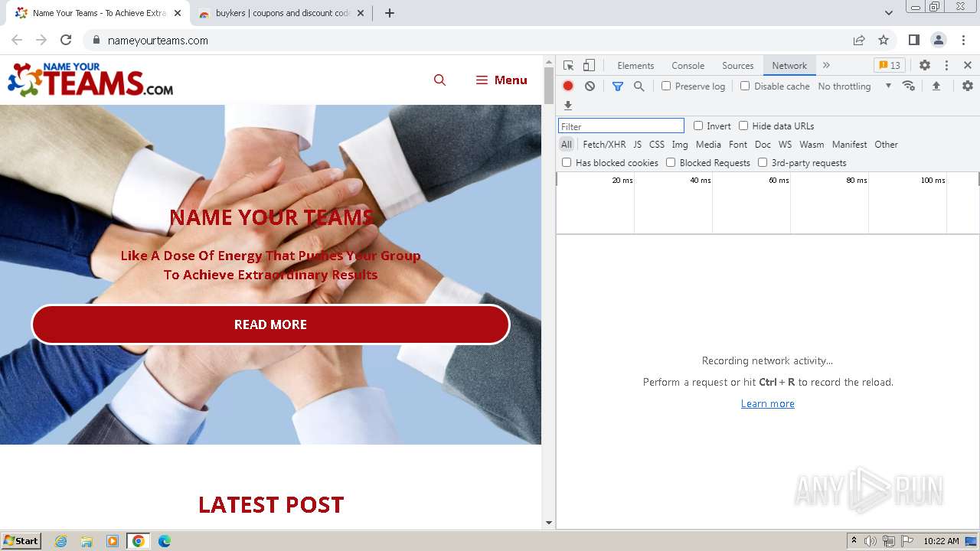Filter requests by Doc
This screenshot has height=551, width=980.
763,144
